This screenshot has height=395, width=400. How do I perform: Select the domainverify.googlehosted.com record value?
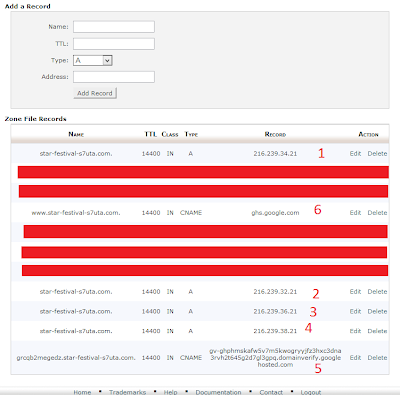pyautogui.click(x=275, y=358)
